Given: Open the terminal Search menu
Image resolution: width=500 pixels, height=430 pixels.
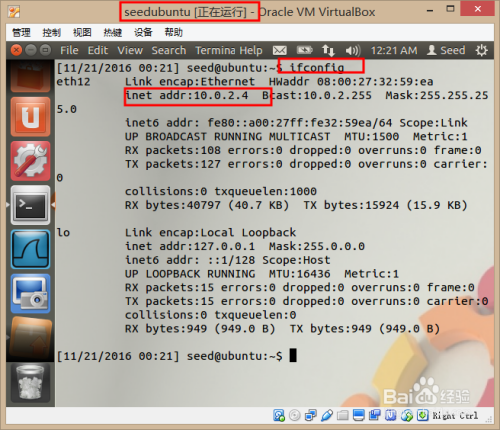Looking at the screenshot, I should point(169,50).
